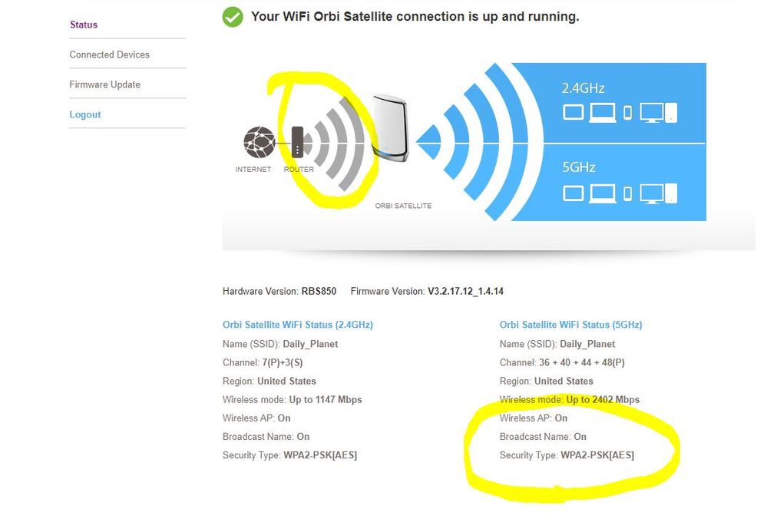The height and width of the screenshot is (532, 767).
Task: Open the Firmware Update page
Action: [104, 84]
